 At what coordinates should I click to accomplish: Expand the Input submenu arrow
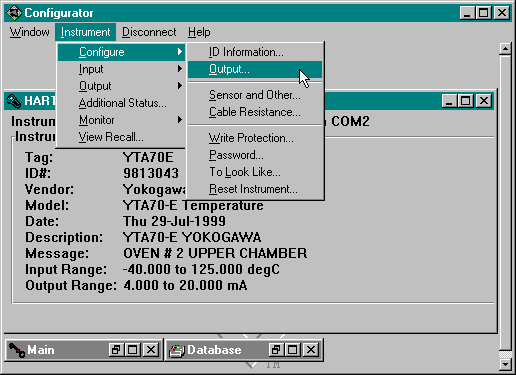point(180,69)
